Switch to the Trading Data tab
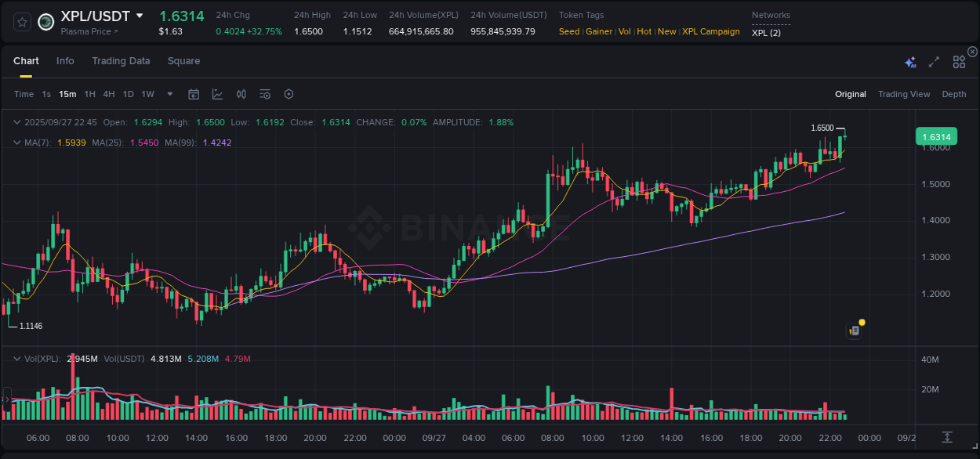Viewport: 980px width, 459px height. point(121,61)
